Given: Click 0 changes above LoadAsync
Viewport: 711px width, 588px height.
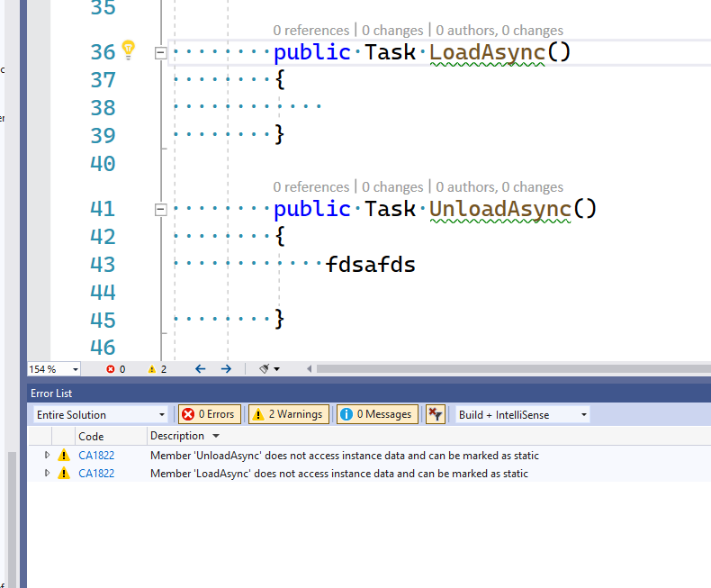Looking at the screenshot, I should pyautogui.click(x=392, y=31).
